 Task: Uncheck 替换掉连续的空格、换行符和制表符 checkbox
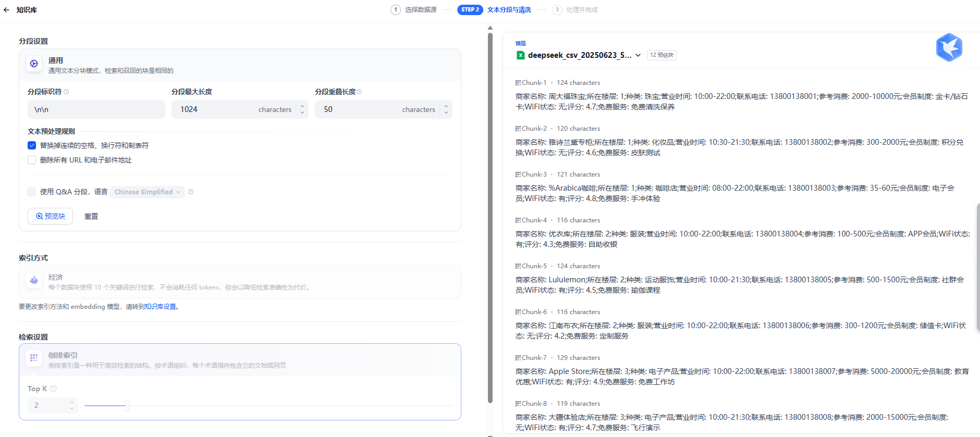click(32, 145)
